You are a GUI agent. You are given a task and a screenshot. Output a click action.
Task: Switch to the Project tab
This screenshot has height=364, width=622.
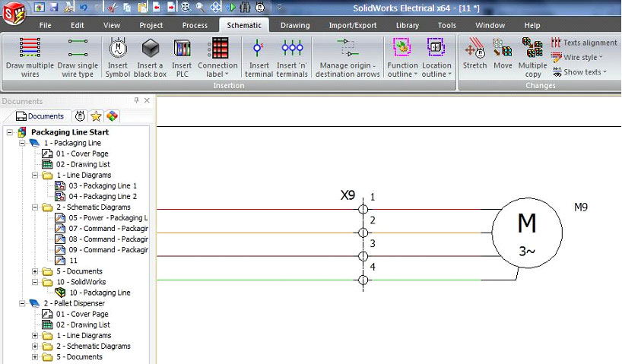[x=151, y=25]
